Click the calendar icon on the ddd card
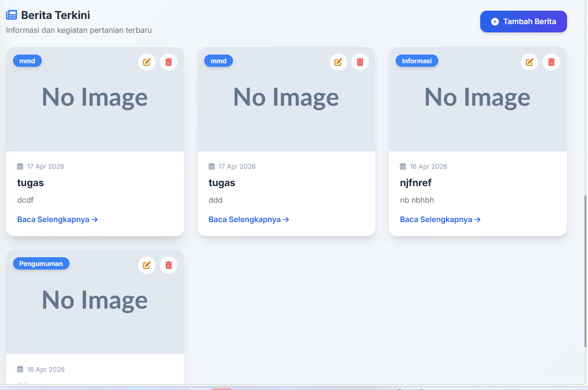Viewport: 588px width, 390px height. (x=212, y=166)
